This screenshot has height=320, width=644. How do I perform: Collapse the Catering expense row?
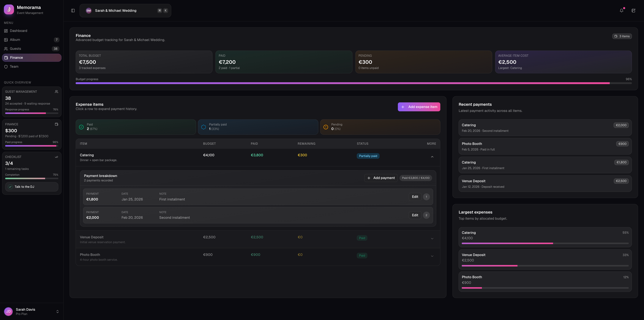click(x=432, y=157)
